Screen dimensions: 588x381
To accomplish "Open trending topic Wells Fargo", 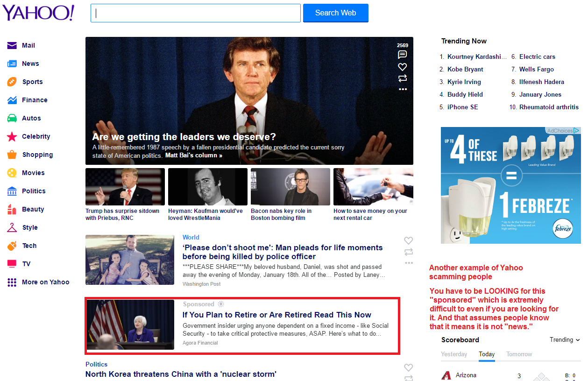I will [537, 69].
